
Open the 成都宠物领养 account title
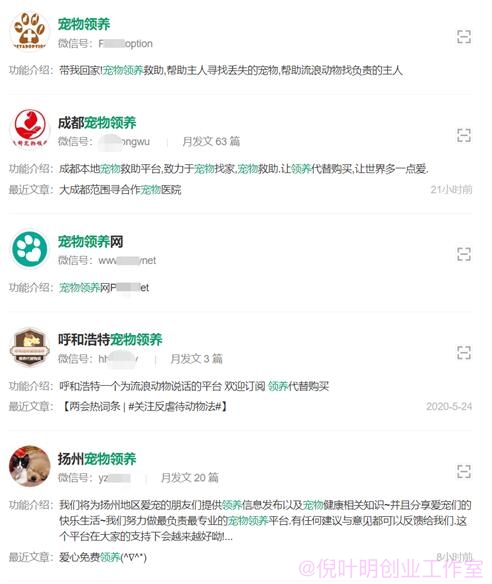coord(97,123)
